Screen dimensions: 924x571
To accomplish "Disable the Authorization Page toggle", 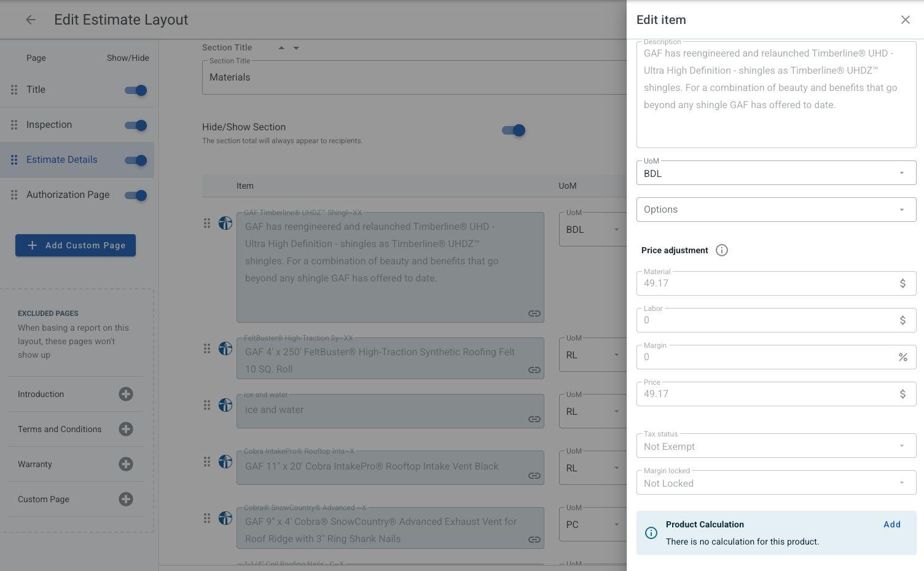I will (136, 195).
